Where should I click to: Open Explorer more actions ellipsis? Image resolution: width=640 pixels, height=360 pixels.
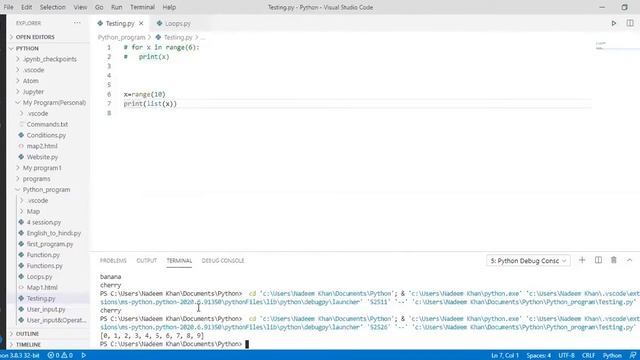[x=77, y=23]
